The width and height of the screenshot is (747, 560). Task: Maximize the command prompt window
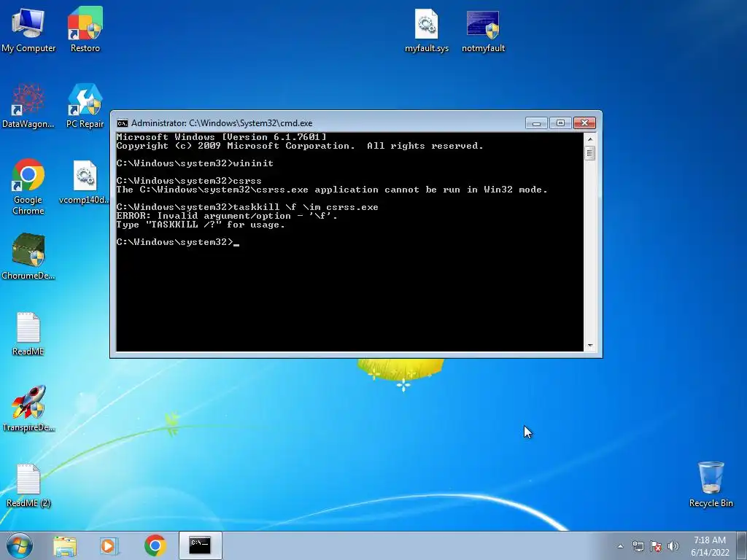click(560, 123)
